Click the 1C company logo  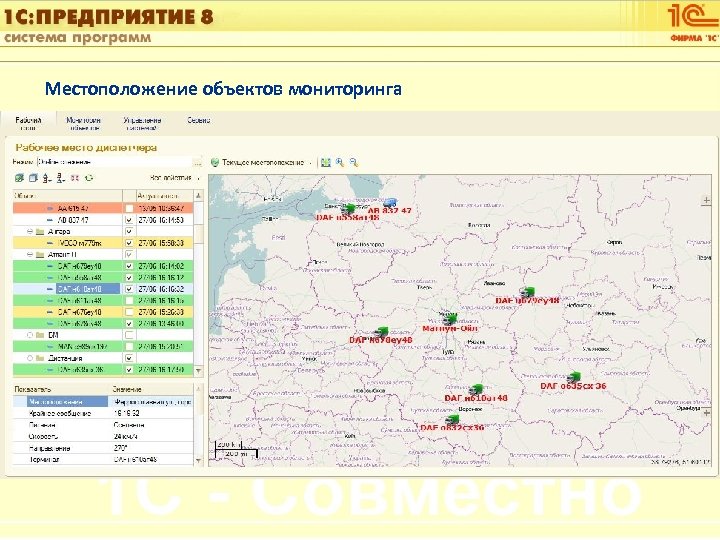click(693, 22)
